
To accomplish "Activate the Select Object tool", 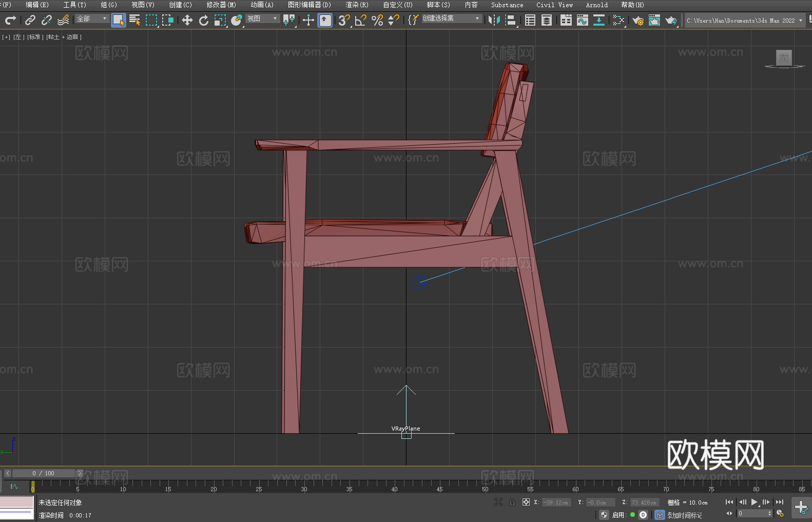I will click(119, 21).
